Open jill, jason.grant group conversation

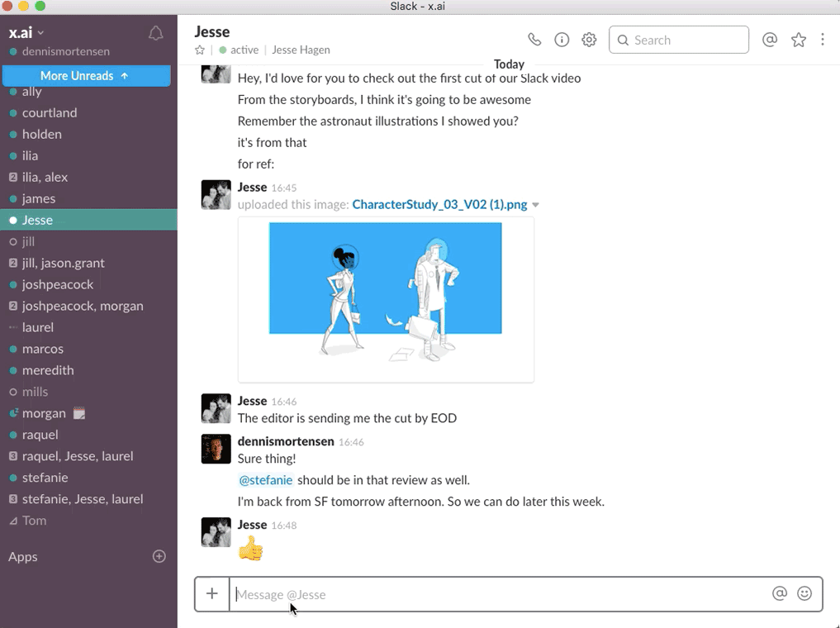(88, 263)
